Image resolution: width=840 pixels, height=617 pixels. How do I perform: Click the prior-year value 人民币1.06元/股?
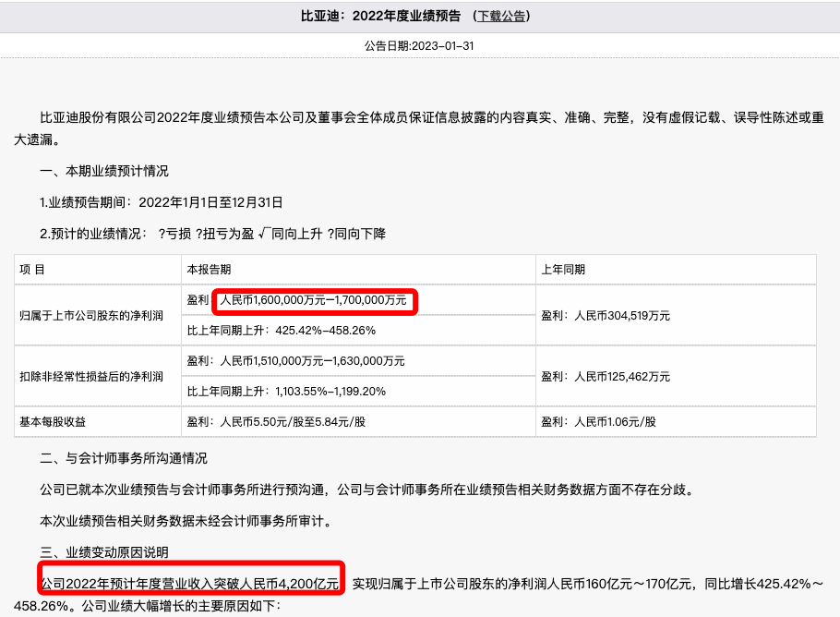point(615,422)
